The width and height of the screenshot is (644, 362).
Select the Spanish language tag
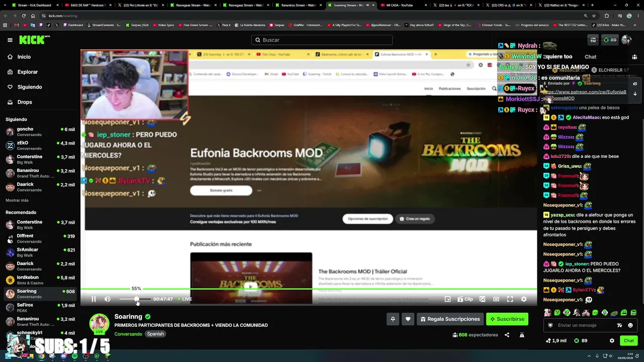point(155,334)
